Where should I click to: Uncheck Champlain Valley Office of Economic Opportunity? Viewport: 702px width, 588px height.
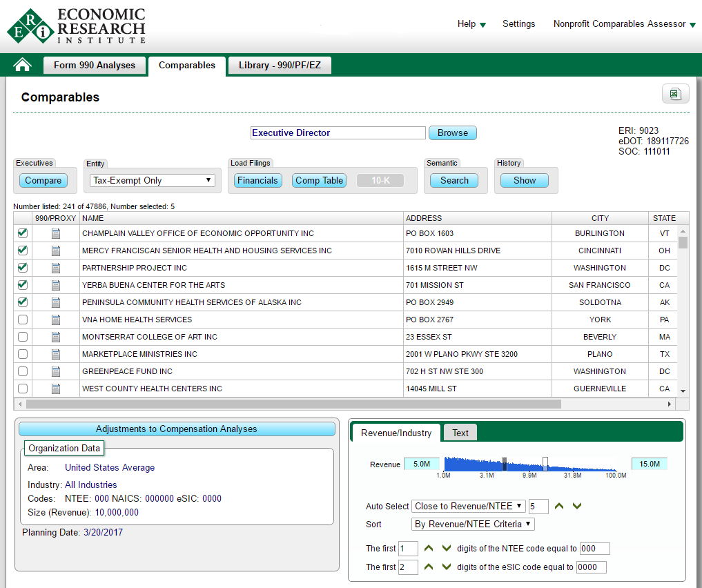[x=23, y=233]
